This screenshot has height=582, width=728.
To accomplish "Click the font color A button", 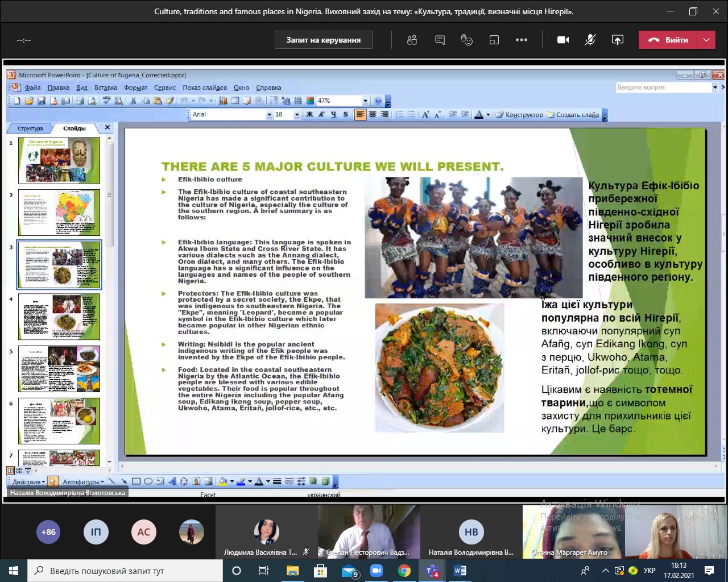I will [479, 115].
